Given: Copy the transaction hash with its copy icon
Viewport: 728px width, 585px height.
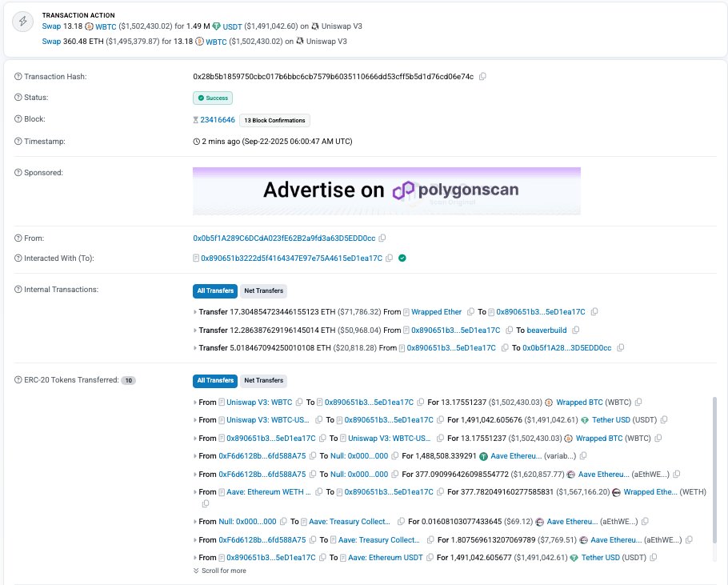Looking at the screenshot, I should [483, 77].
